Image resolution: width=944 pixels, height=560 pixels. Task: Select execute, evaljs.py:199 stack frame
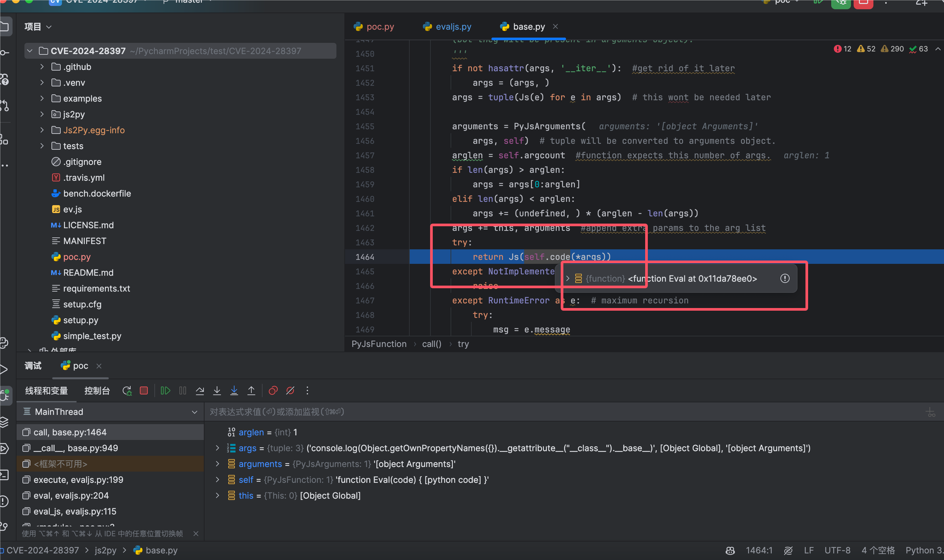(78, 480)
